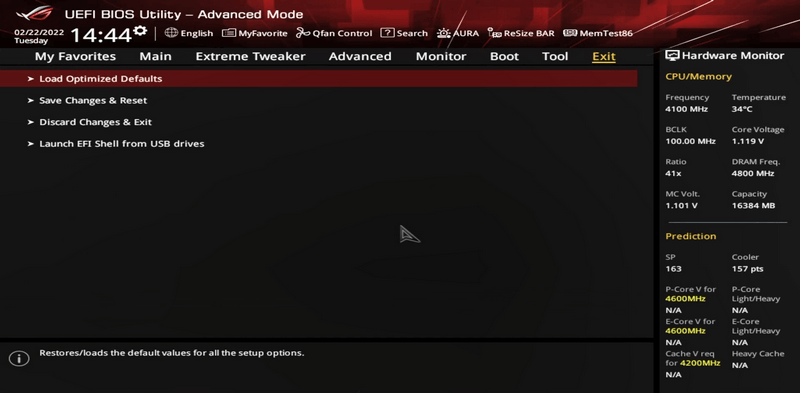Click the 14:44 clock display

pos(101,35)
